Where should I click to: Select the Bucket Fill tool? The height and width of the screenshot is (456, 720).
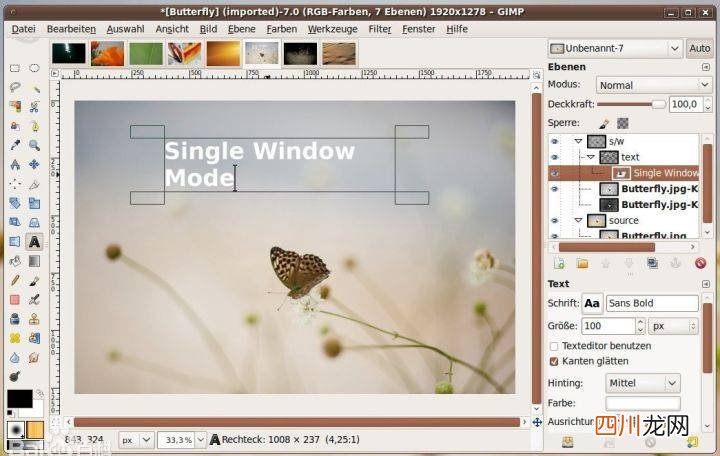coord(15,261)
